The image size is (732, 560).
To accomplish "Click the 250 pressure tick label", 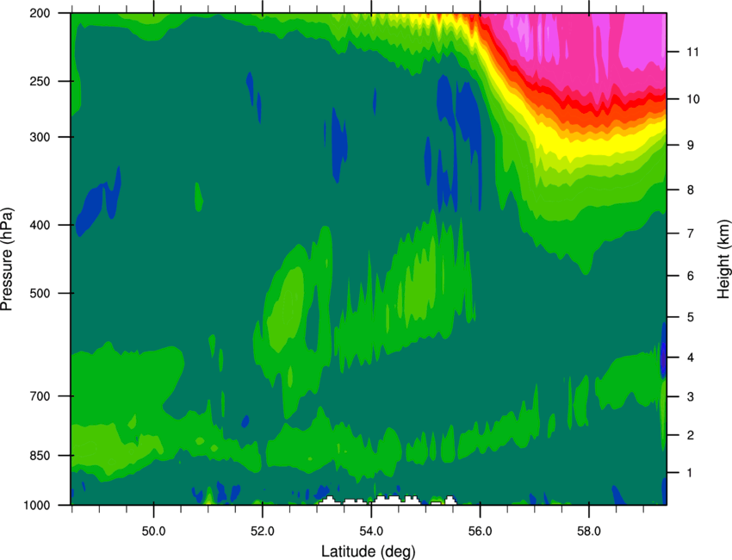I will (x=40, y=81).
